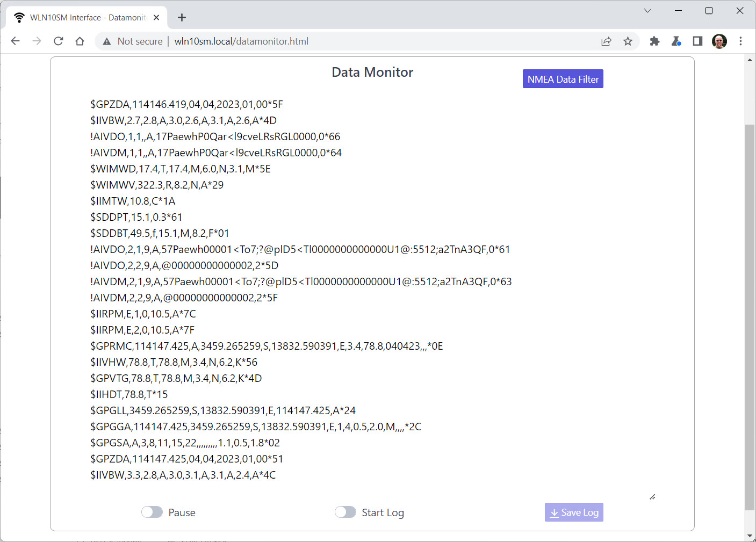
Task: Turn on the Start Log toggle
Action: point(345,512)
